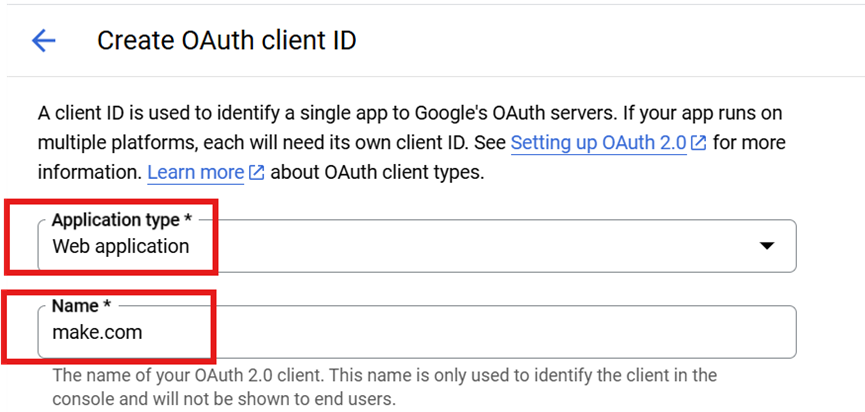
Task: Click external-link icon after Setting up OAuth 2.0
Action: coord(699,143)
